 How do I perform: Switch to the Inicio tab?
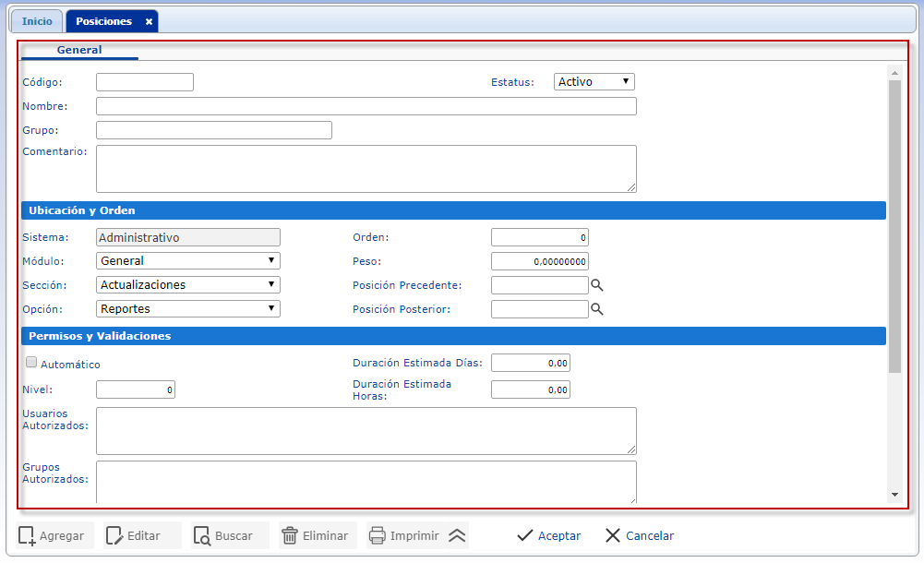37,21
